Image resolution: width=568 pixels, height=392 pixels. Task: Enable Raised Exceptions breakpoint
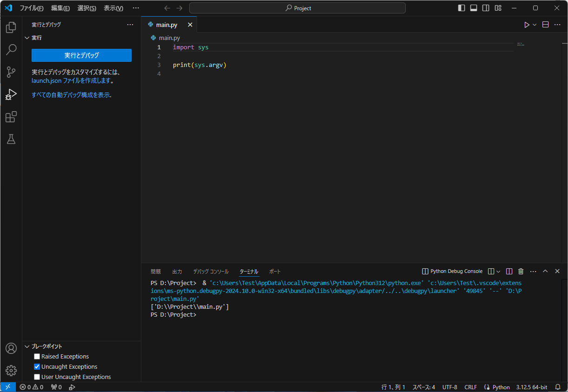click(37, 356)
